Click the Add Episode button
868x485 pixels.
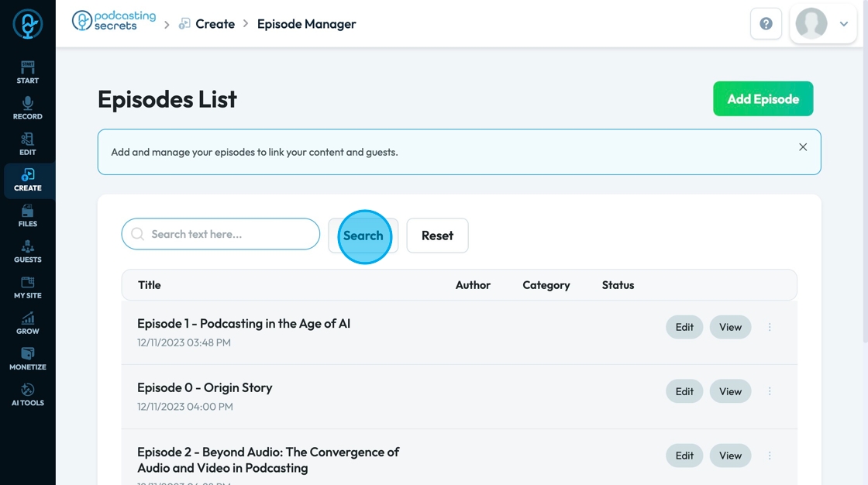pyautogui.click(x=763, y=99)
